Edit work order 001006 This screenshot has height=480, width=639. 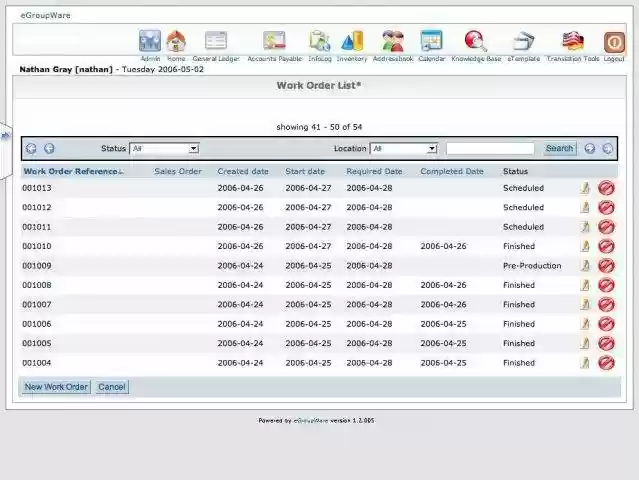(585, 324)
